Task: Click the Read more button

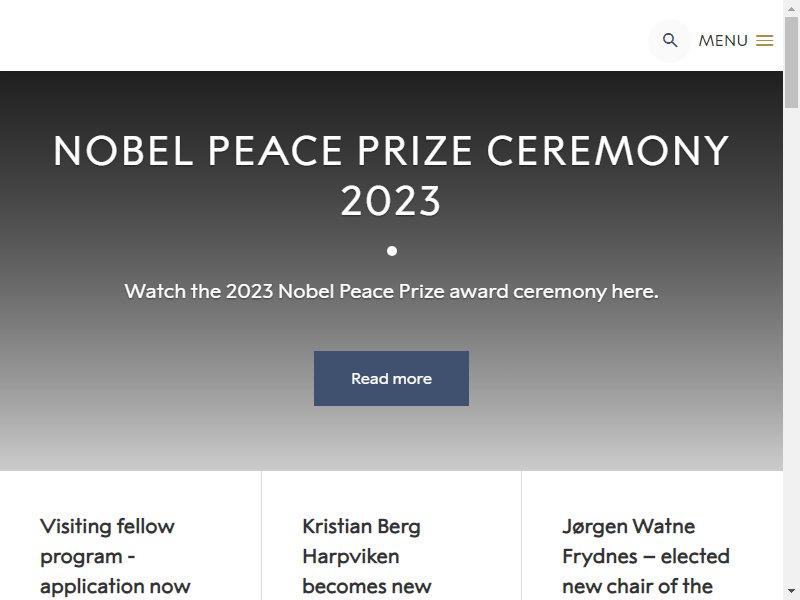Action: (391, 379)
